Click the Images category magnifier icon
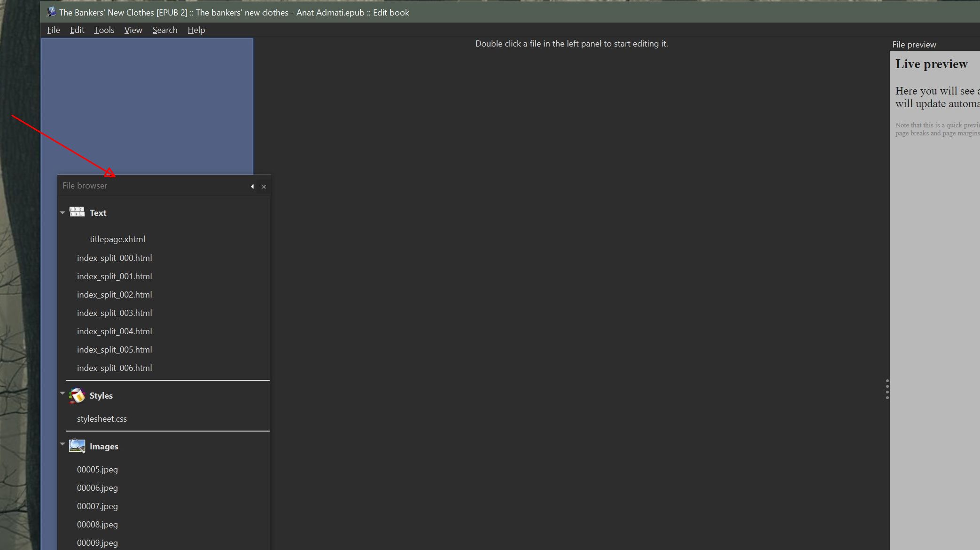The height and width of the screenshot is (550, 980). point(77,446)
